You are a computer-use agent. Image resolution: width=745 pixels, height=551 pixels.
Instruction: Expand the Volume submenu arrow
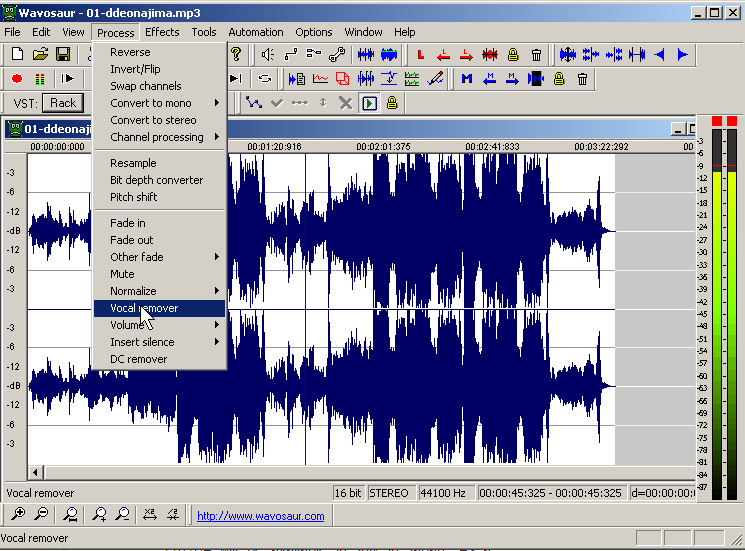pos(217,325)
